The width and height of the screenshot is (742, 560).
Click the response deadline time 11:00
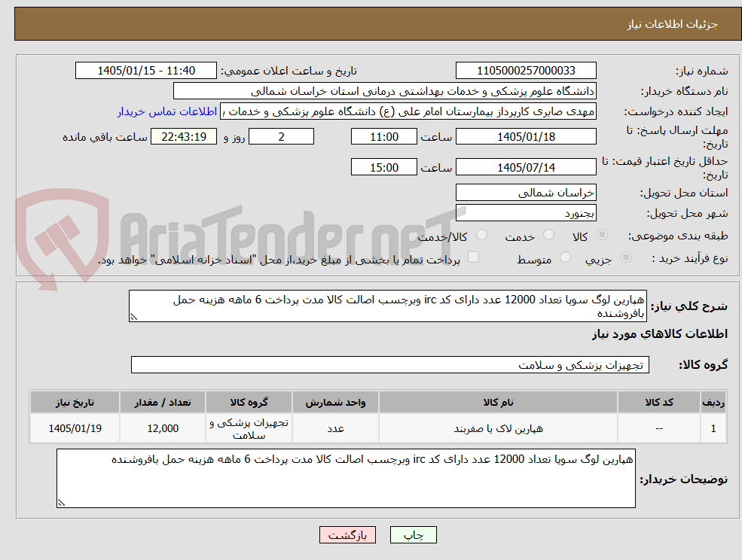[x=383, y=137]
